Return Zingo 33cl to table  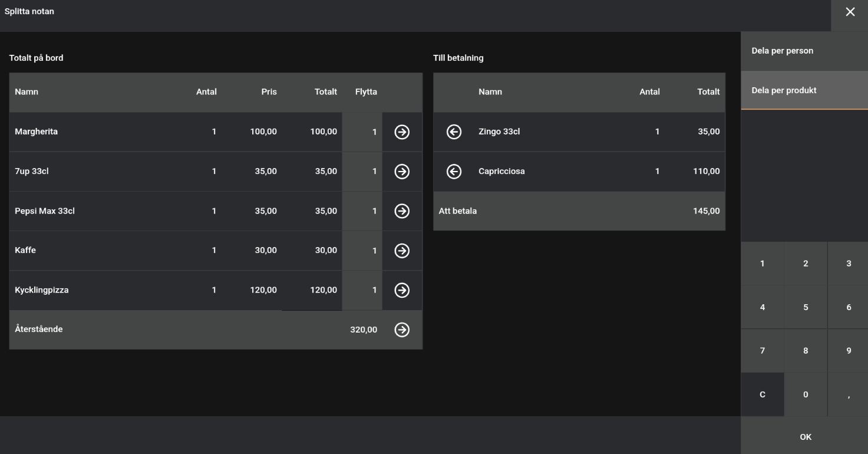pyautogui.click(x=454, y=132)
